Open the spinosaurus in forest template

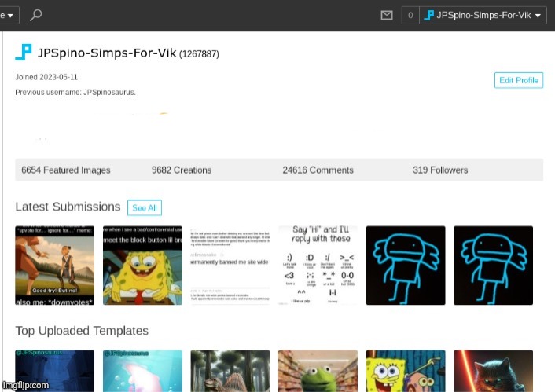230,371
